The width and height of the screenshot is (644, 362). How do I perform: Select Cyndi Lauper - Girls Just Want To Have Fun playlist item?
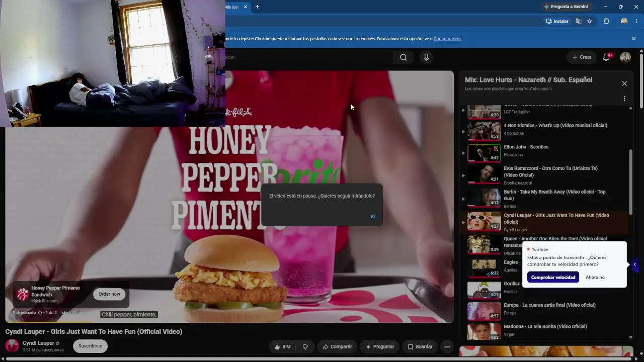click(545, 222)
